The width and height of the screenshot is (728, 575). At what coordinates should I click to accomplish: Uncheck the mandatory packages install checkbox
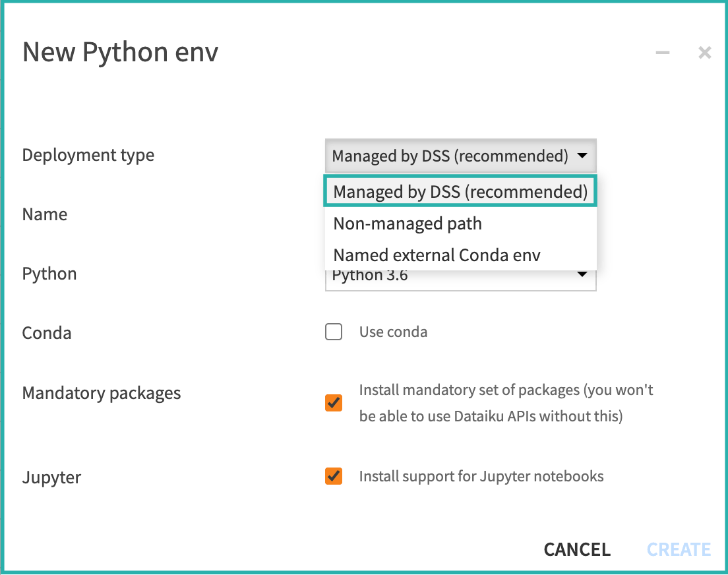[334, 403]
